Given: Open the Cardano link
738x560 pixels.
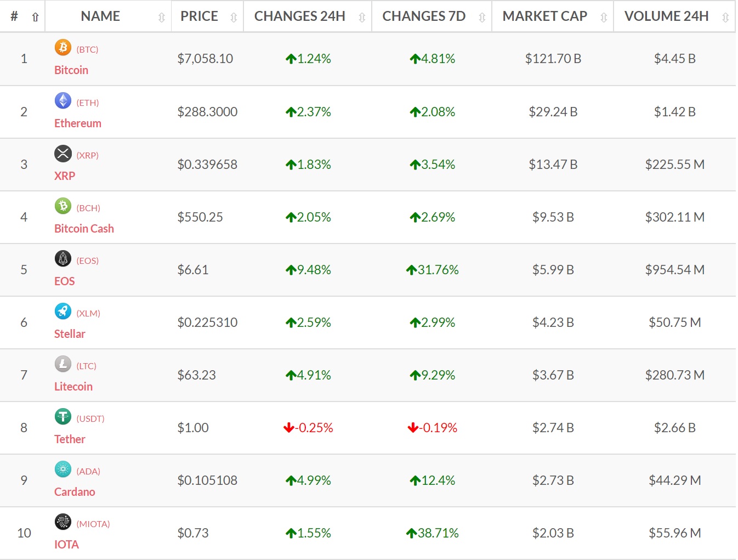Looking at the screenshot, I should pyautogui.click(x=75, y=492).
